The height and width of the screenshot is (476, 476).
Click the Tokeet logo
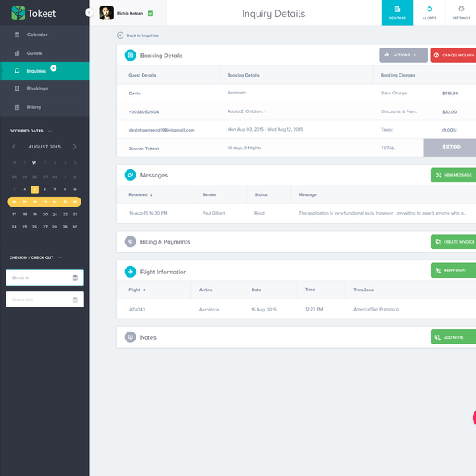[33, 14]
